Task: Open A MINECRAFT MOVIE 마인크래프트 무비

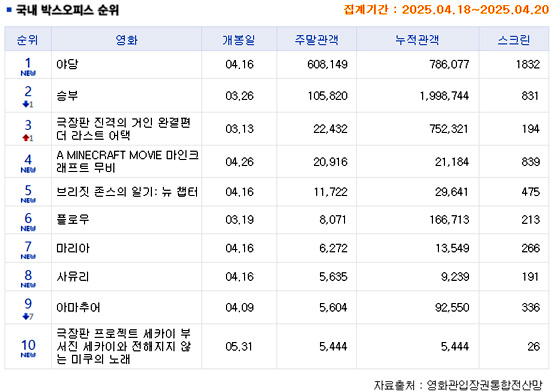Action: coord(128,161)
